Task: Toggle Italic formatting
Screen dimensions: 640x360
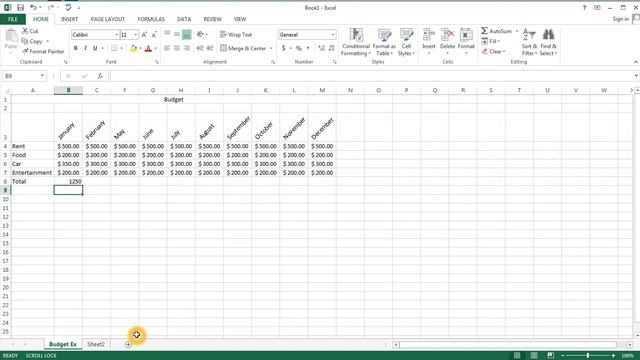Action: click(85, 48)
